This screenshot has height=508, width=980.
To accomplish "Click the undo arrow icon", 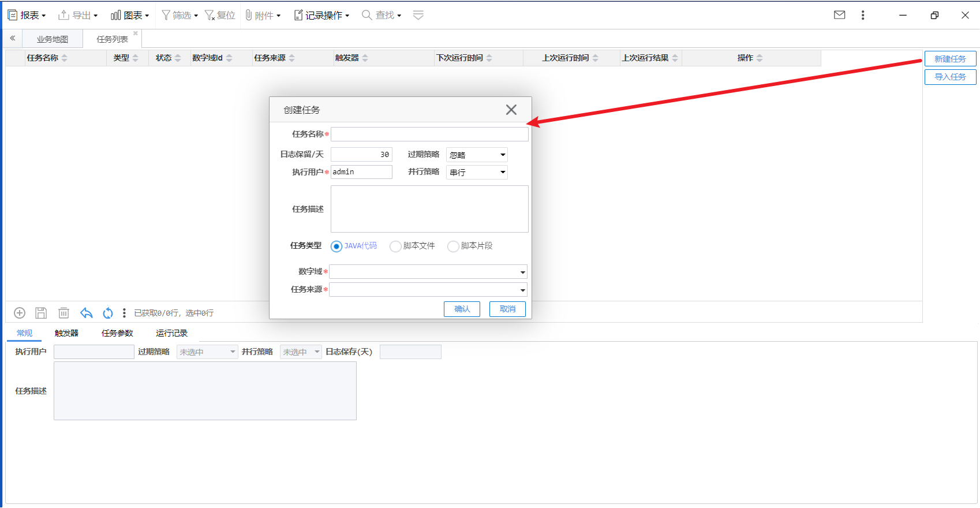I will click(86, 313).
